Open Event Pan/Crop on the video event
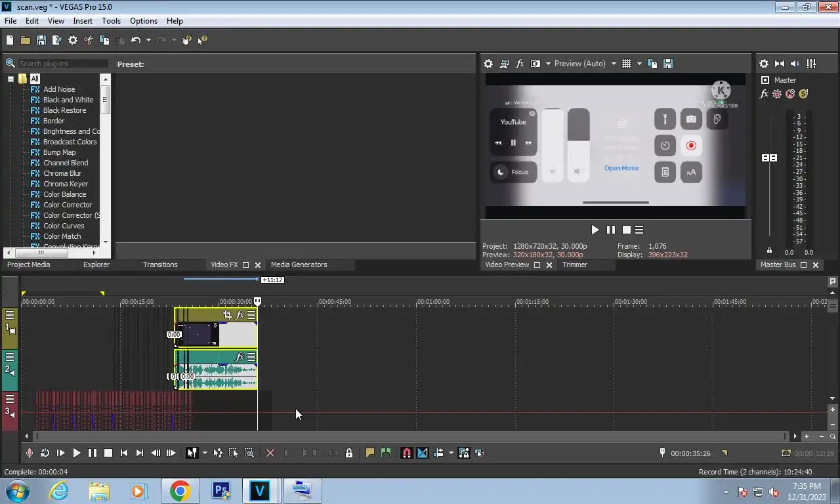This screenshot has height=504, width=840. tap(227, 315)
